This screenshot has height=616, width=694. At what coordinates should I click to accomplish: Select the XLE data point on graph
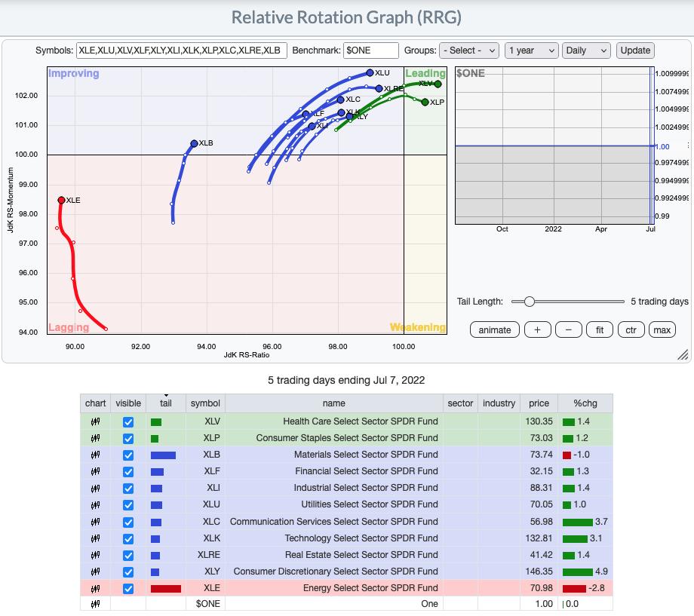[62, 200]
